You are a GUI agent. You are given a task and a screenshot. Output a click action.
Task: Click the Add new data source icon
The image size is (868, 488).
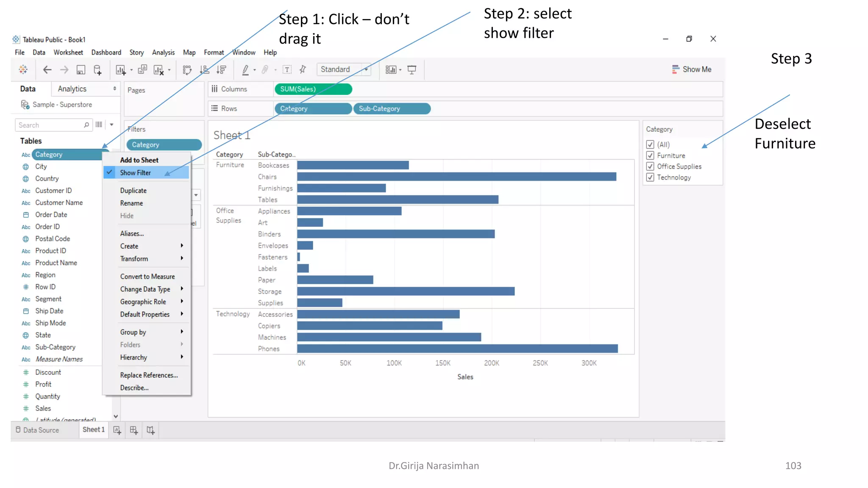97,70
